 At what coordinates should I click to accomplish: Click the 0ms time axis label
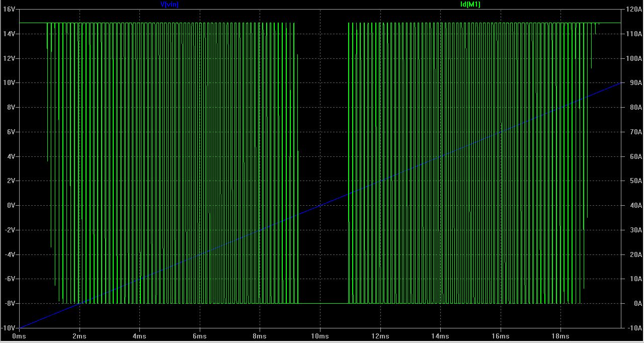pos(19,336)
